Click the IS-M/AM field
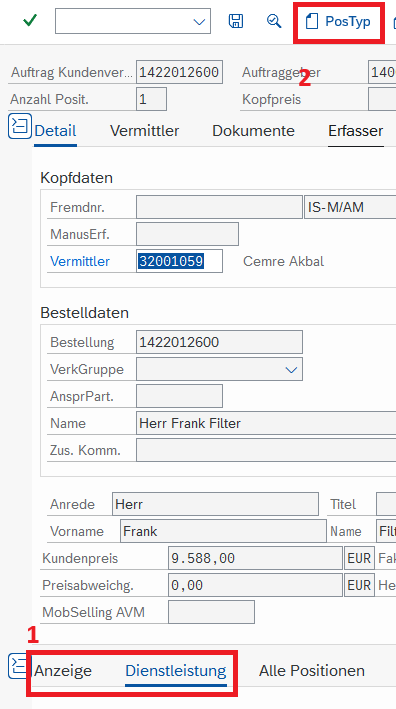The width and height of the screenshot is (396, 709). click(350, 207)
